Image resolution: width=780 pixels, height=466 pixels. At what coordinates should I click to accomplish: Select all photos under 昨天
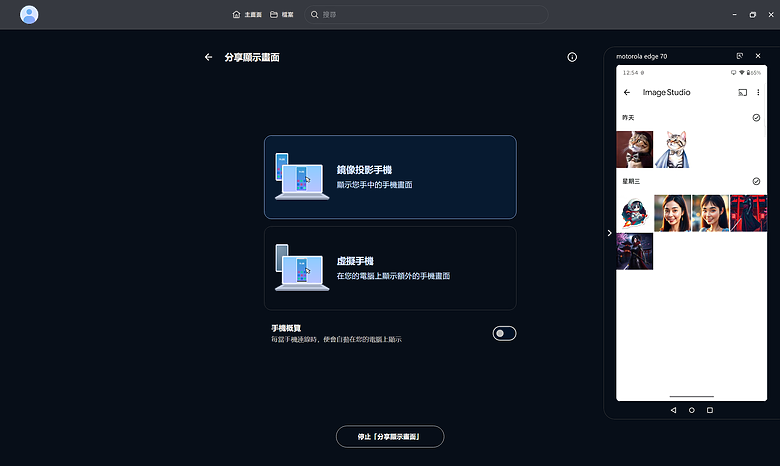tap(756, 118)
